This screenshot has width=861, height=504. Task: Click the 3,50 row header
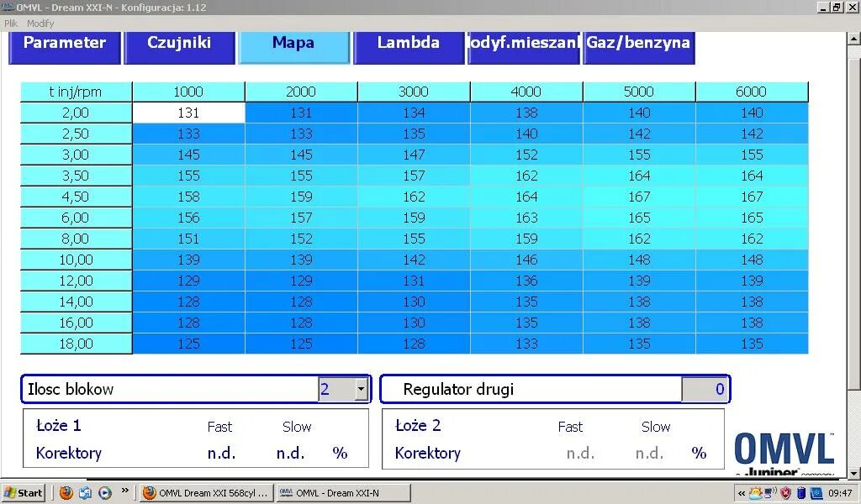(76, 176)
